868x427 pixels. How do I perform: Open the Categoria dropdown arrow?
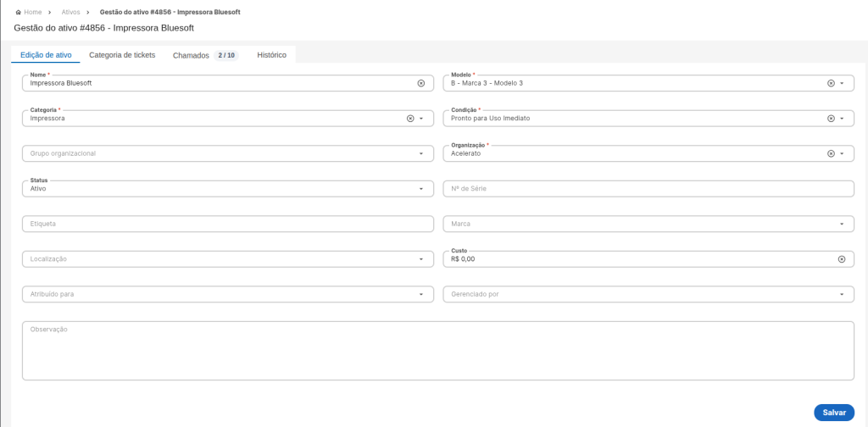(x=420, y=119)
